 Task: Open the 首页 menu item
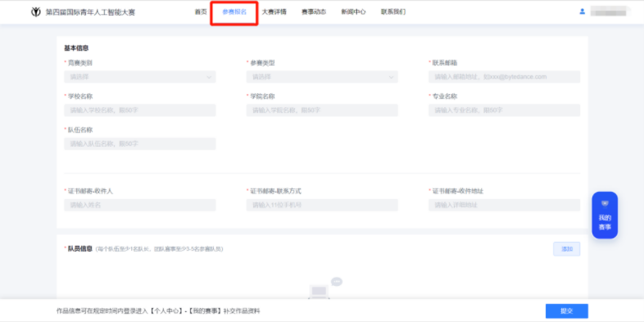[x=201, y=12]
